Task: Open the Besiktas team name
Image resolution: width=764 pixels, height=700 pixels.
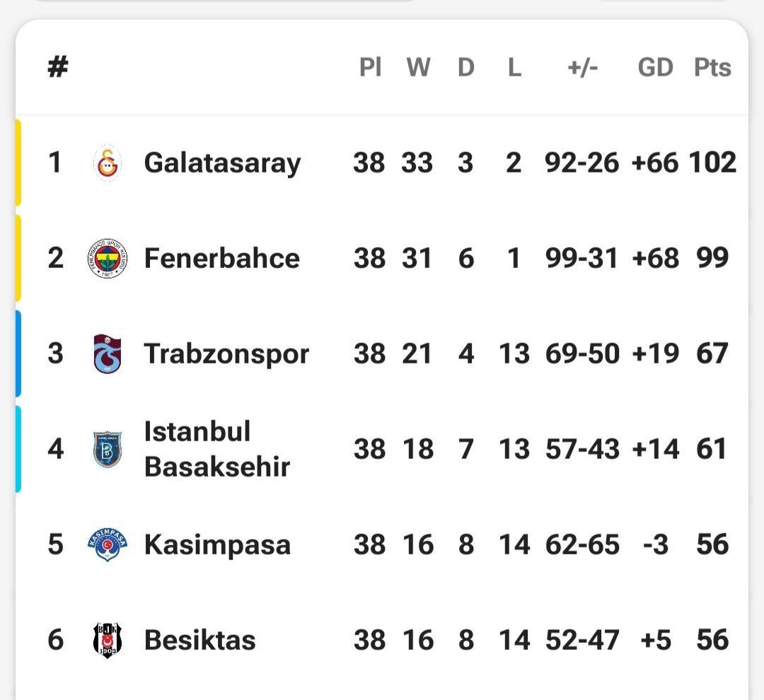Action: (x=199, y=640)
